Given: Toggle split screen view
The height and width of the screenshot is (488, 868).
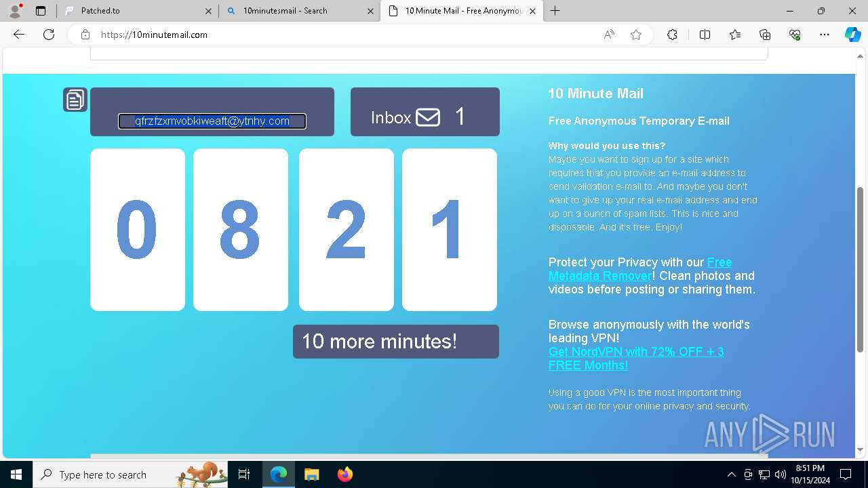Looking at the screenshot, I should click(x=705, y=35).
